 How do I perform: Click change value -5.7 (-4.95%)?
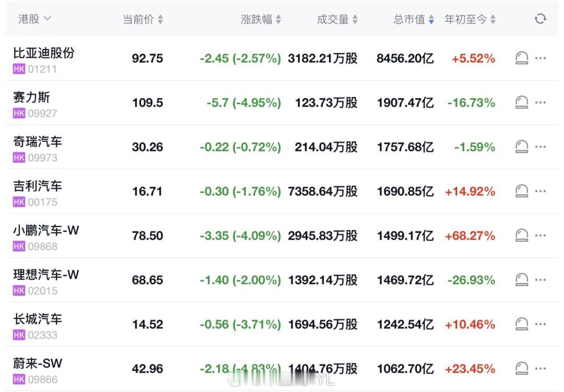[243, 102]
